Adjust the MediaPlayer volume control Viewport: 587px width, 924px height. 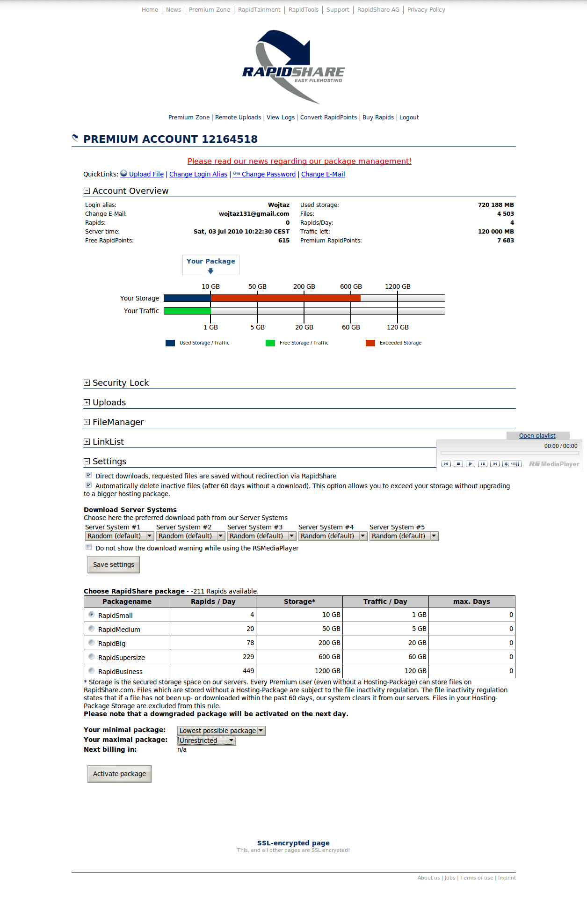512,464
